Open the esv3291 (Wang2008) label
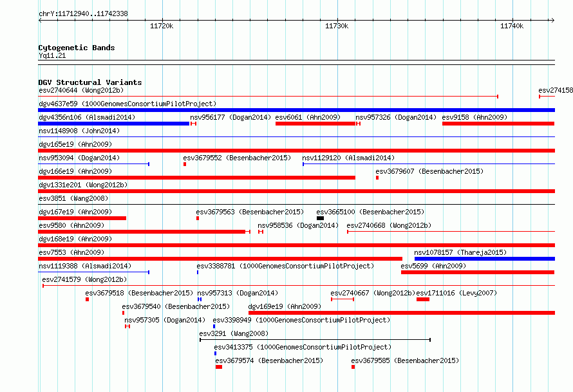 coord(234,333)
